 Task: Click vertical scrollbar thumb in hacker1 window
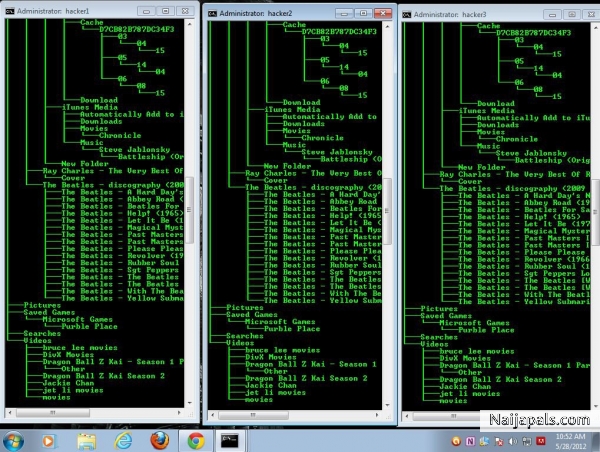[x=189, y=210]
